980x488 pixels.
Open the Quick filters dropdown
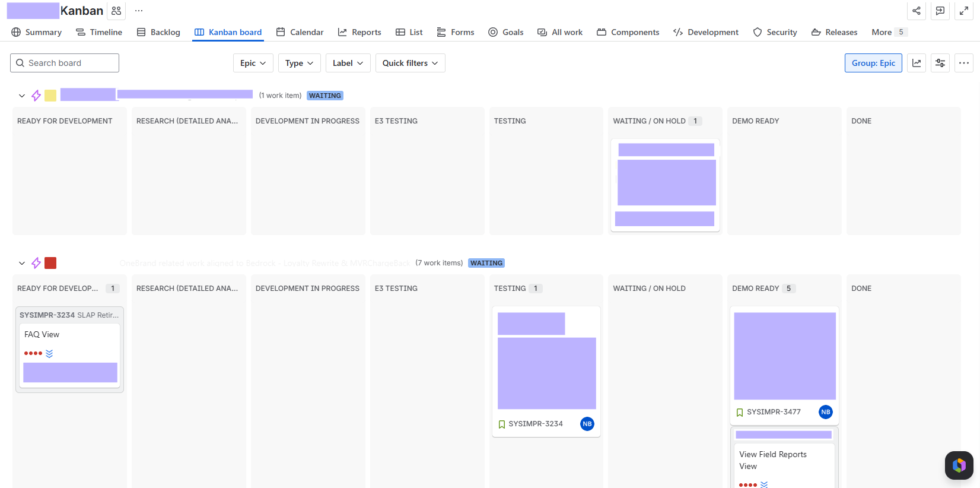tap(411, 63)
